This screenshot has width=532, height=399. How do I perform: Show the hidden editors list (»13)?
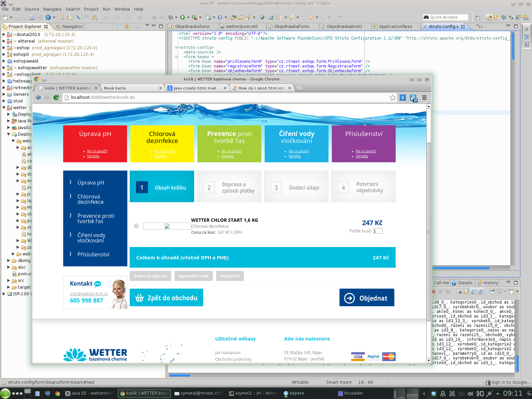point(479,26)
